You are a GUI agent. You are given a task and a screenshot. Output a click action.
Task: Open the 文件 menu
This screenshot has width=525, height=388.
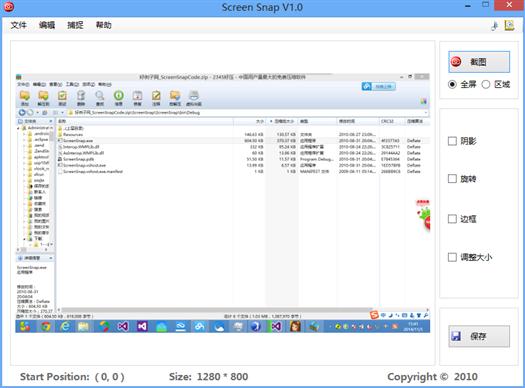coord(18,25)
